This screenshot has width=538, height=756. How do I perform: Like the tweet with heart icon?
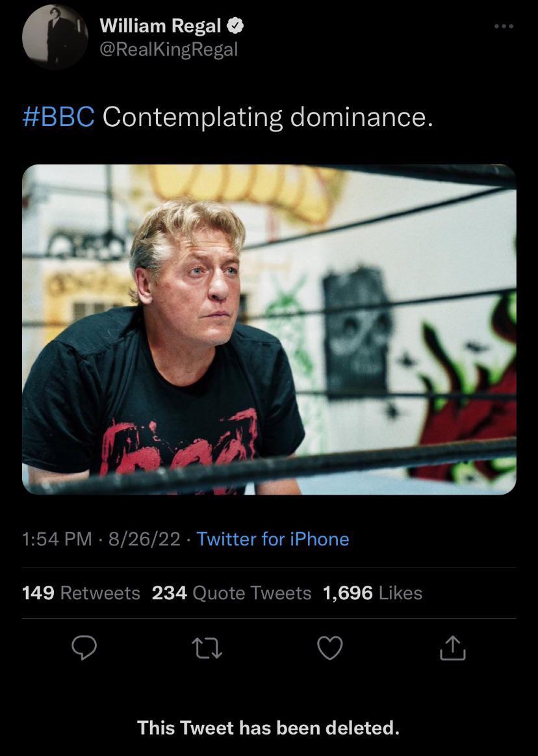pos(330,647)
